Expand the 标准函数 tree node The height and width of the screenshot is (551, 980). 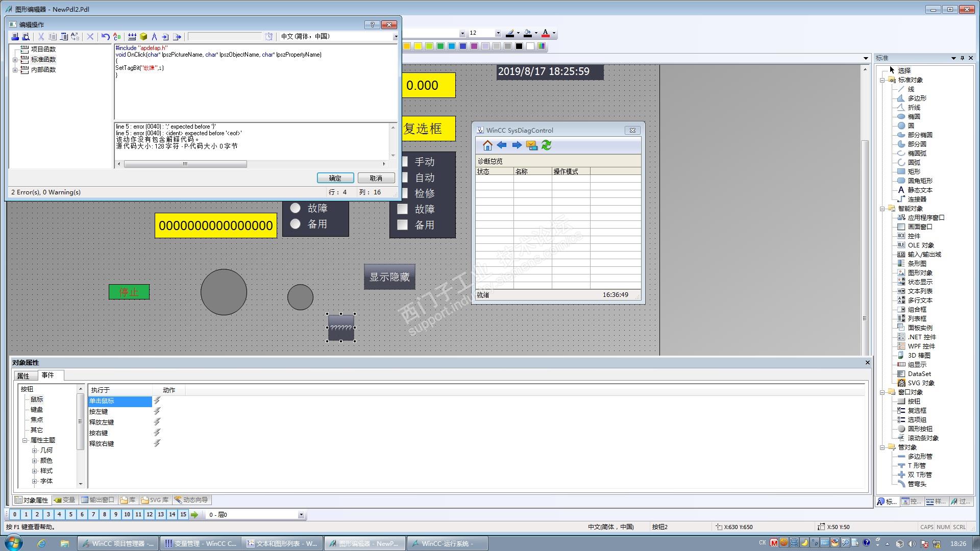pos(15,60)
